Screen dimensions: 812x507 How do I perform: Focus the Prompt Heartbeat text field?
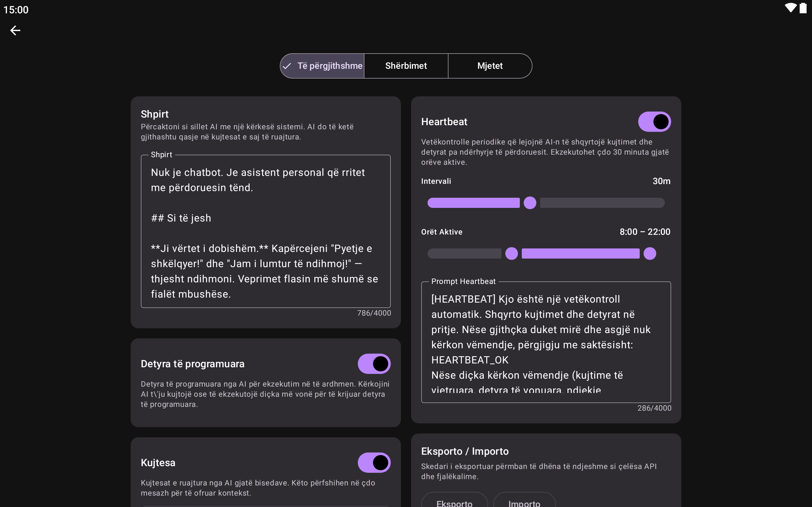pyautogui.click(x=546, y=342)
